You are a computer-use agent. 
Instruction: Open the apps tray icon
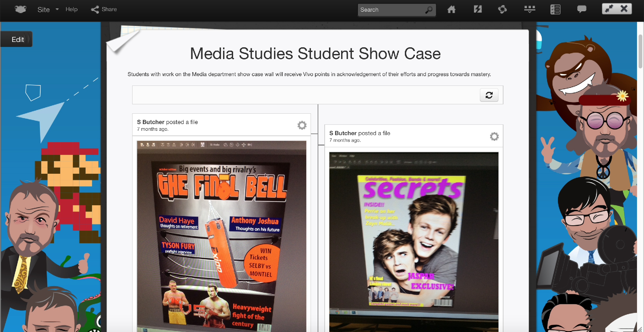(x=530, y=9)
